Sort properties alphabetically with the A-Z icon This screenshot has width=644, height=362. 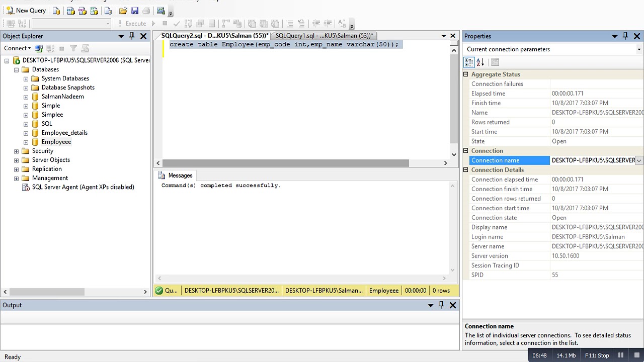point(480,62)
